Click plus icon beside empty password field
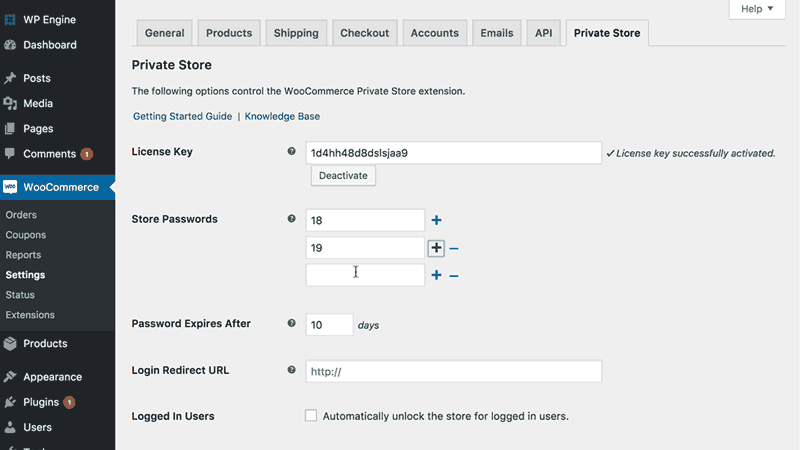This screenshot has width=800, height=450. pyautogui.click(x=436, y=276)
